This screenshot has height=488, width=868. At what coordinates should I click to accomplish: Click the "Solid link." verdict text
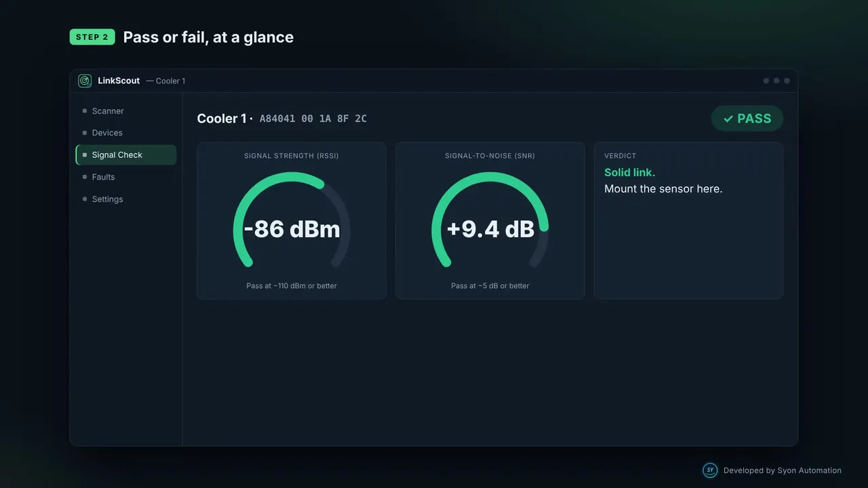coord(630,172)
